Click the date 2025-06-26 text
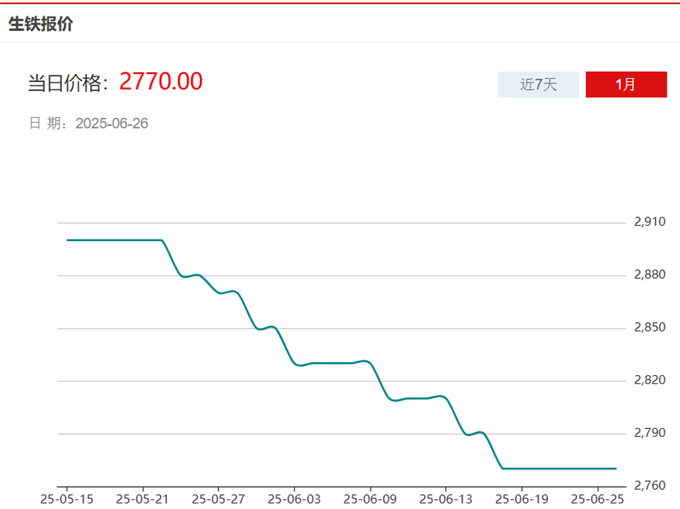The height and width of the screenshot is (509, 680). click(112, 124)
